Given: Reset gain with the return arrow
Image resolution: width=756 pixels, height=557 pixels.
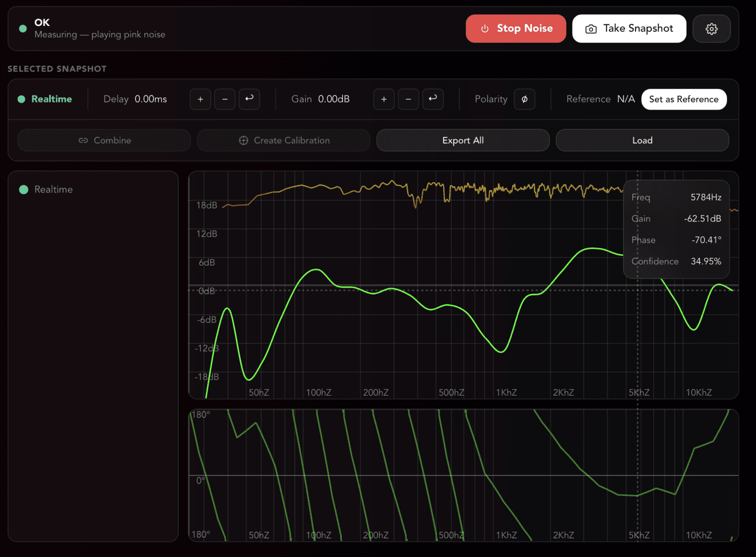Looking at the screenshot, I should [433, 99].
